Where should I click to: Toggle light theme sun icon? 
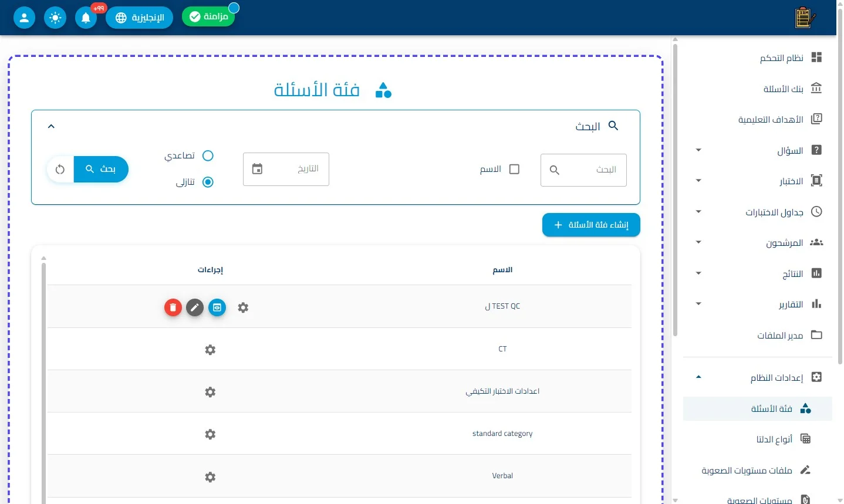pos(55,18)
